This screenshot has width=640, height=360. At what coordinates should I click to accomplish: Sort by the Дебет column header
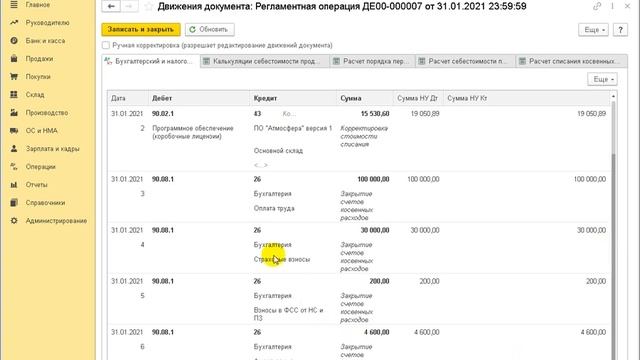click(199, 98)
